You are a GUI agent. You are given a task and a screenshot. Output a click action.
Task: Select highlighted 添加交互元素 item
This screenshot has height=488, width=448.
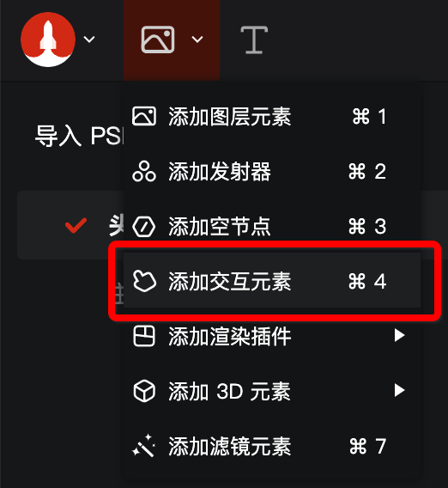[x=272, y=281]
